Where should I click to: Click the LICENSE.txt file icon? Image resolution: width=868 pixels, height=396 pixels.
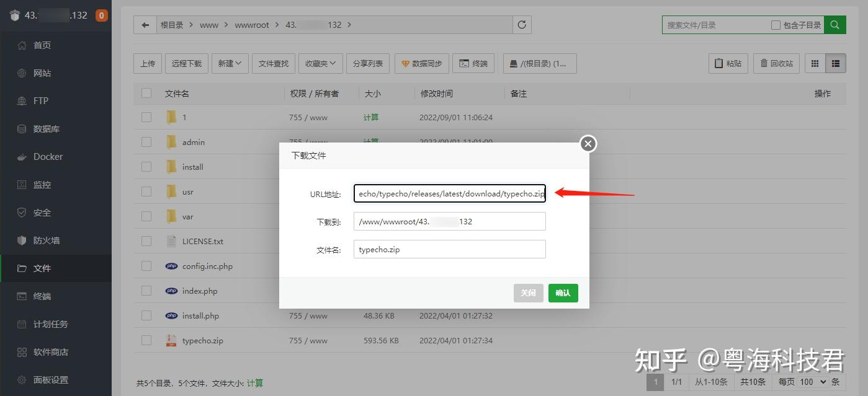171,241
